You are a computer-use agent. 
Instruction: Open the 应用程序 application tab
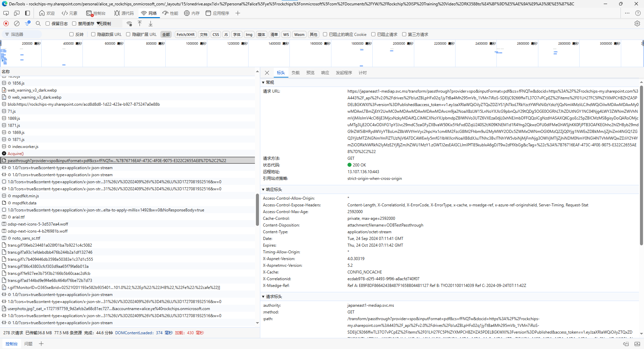217,13
